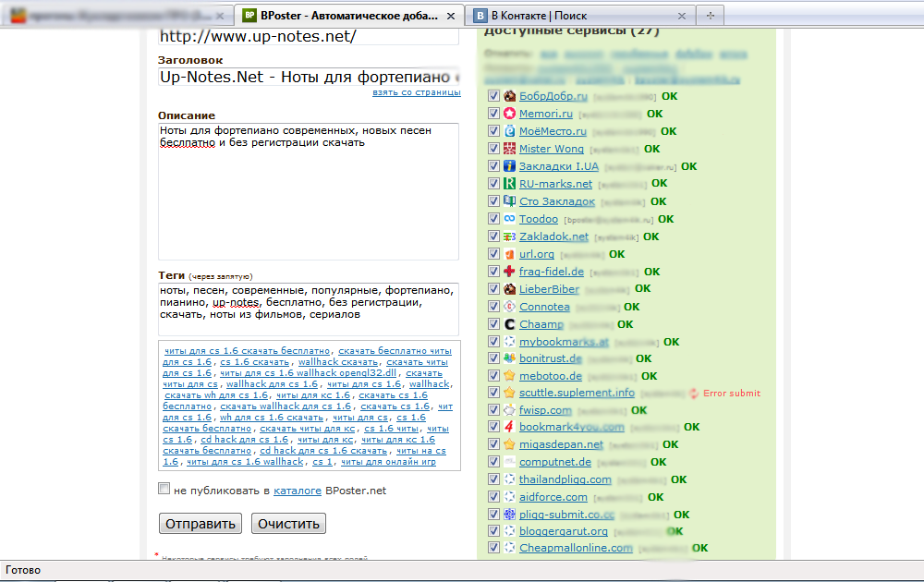Click the 'Готово' status bar text
The image size is (924, 582).
point(23,570)
